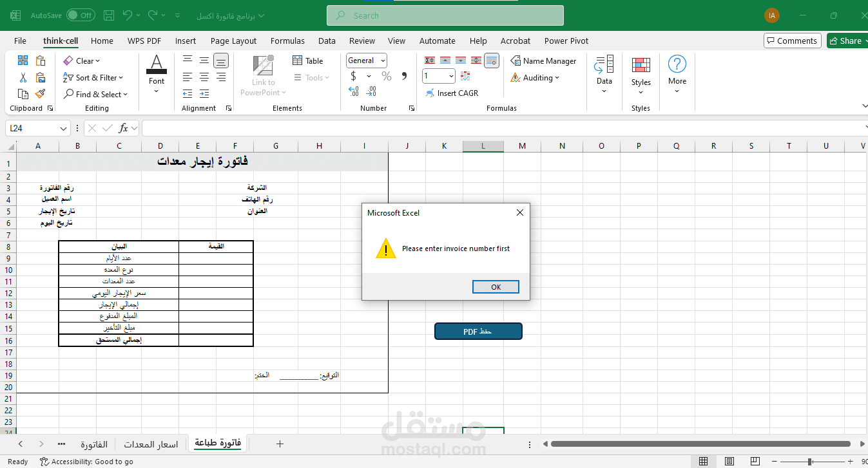
Task: Click the Undo arrow icon
Action: pyautogui.click(x=128, y=15)
